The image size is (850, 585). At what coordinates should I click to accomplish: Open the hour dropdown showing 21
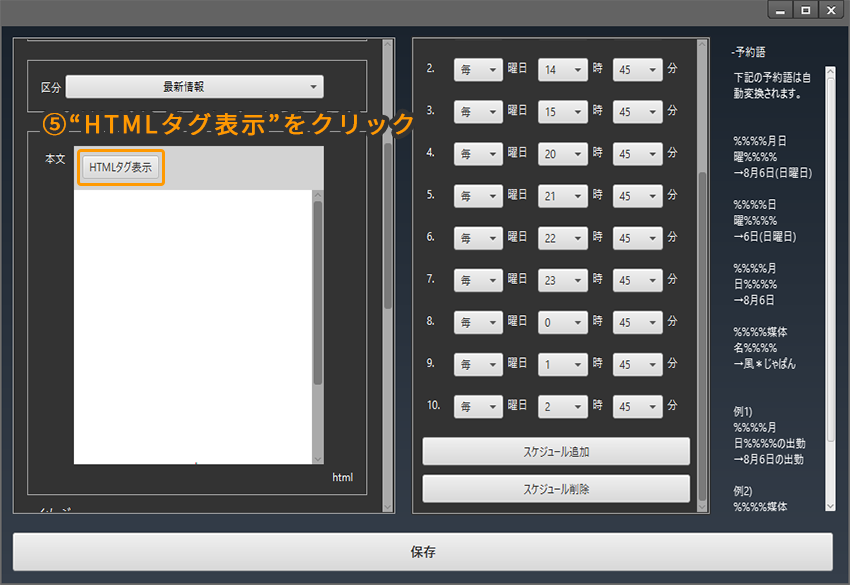click(x=563, y=196)
